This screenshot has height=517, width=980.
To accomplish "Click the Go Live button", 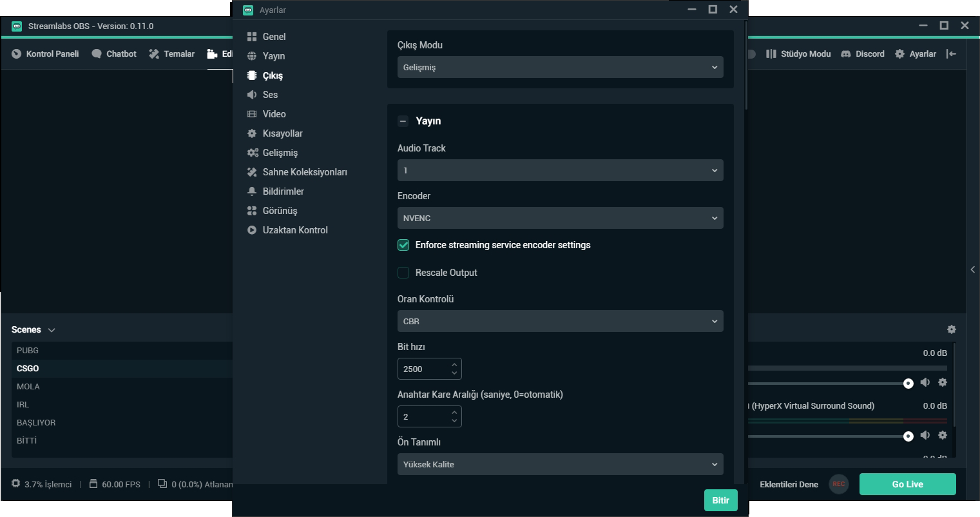I will pyautogui.click(x=907, y=484).
